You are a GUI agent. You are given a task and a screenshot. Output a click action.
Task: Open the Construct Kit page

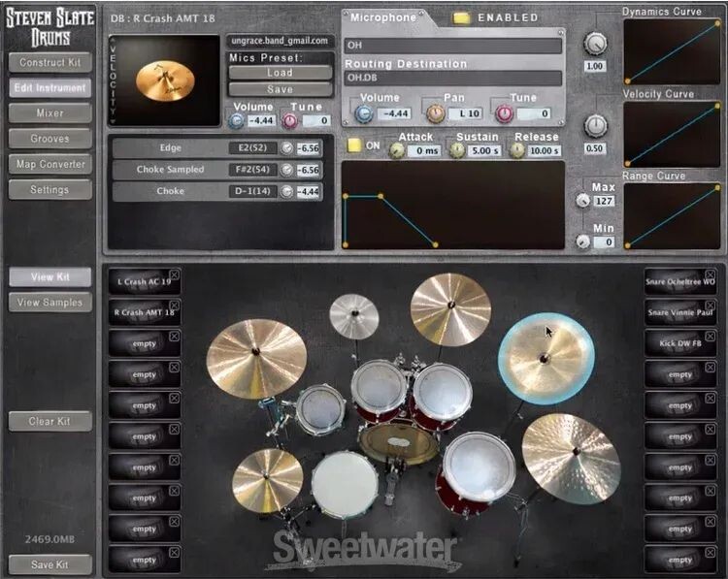50,63
